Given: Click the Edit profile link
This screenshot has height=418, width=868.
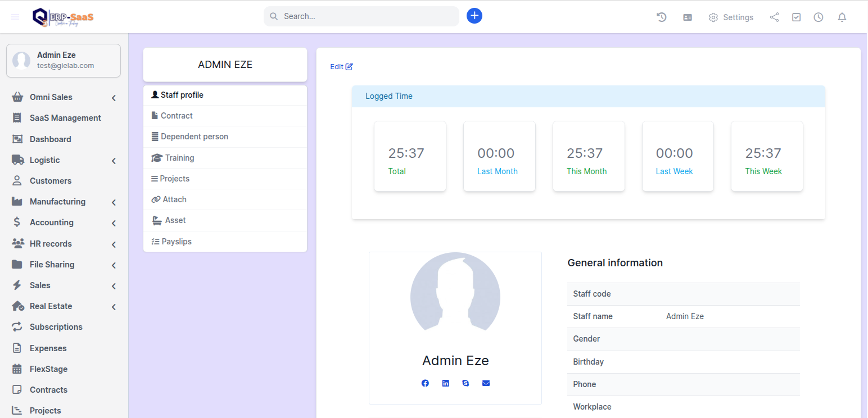Looking at the screenshot, I should coord(341,66).
